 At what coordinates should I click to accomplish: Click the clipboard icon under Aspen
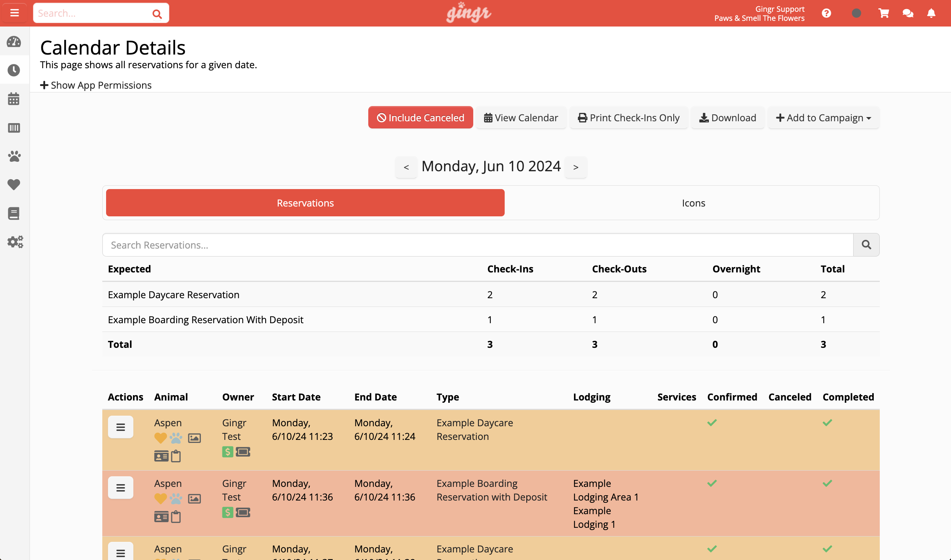tap(175, 456)
